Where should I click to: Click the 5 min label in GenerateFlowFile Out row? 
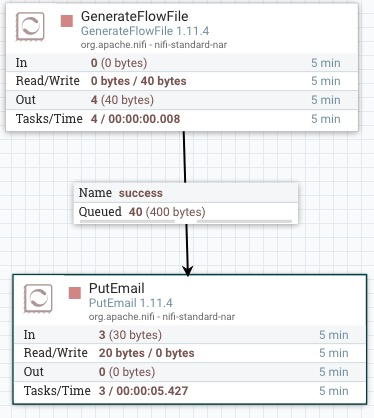point(326,100)
